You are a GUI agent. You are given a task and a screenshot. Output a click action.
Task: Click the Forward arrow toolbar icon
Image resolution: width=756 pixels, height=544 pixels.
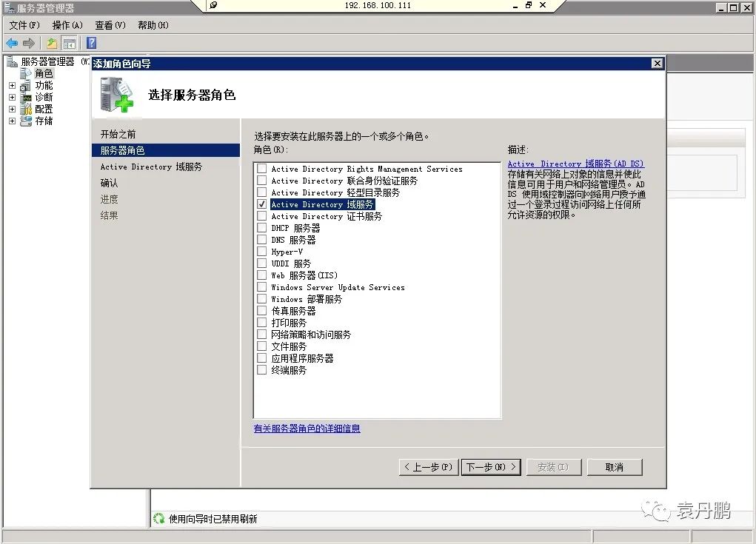[28, 44]
